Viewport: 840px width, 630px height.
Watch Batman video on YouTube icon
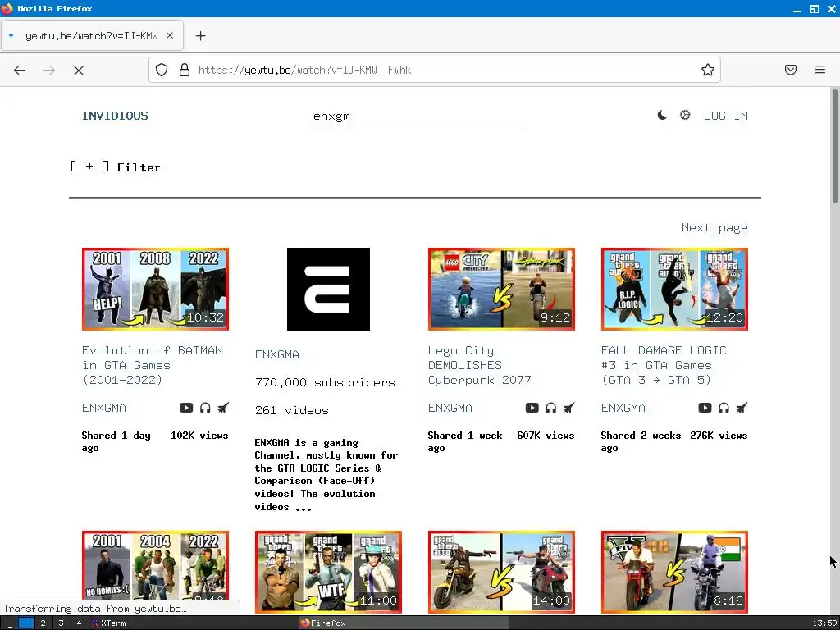tap(186, 408)
